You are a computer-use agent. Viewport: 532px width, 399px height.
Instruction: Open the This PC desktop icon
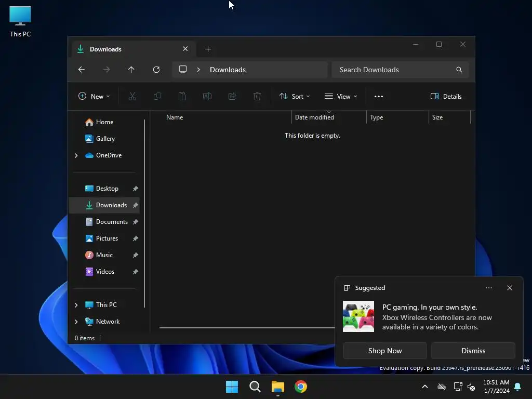point(20,22)
